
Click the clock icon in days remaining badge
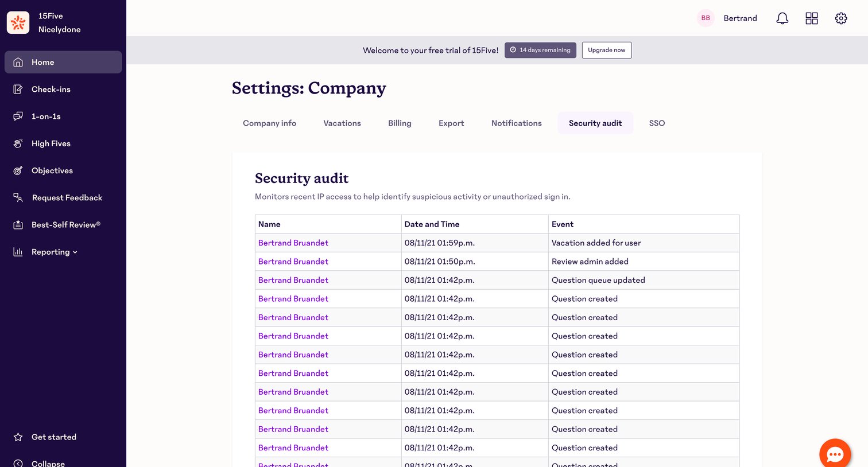pos(513,50)
